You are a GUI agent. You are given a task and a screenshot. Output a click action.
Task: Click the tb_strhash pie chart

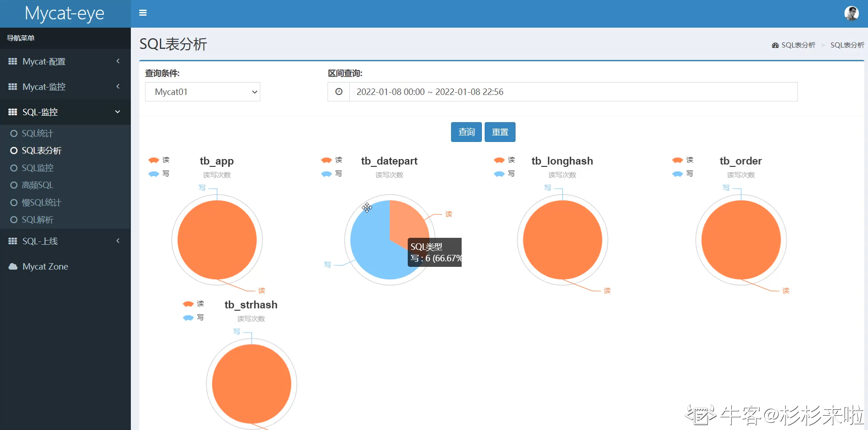[x=252, y=383]
